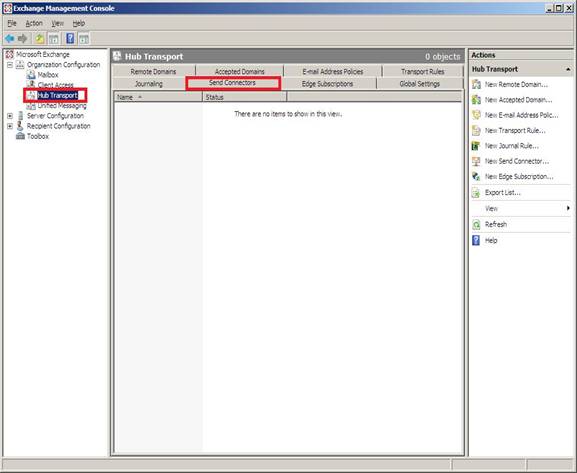Expand the Recipient Configuration node
The width and height of the screenshot is (577, 473).
pyautogui.click(x=10, y=126)
